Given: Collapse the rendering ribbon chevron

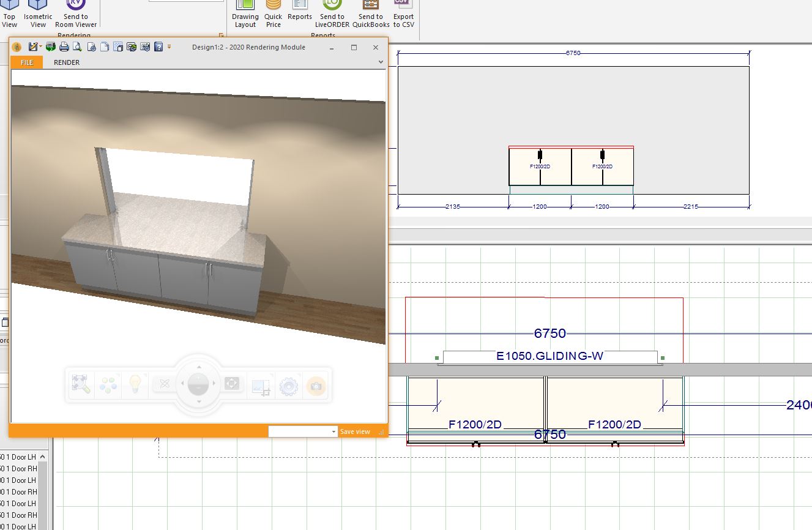Looking at the screenshot, I should click(x=381, y=62).
